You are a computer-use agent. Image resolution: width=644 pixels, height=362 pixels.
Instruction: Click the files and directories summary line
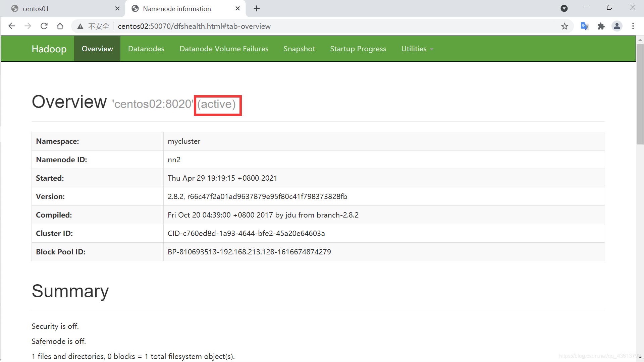[133, 357]
